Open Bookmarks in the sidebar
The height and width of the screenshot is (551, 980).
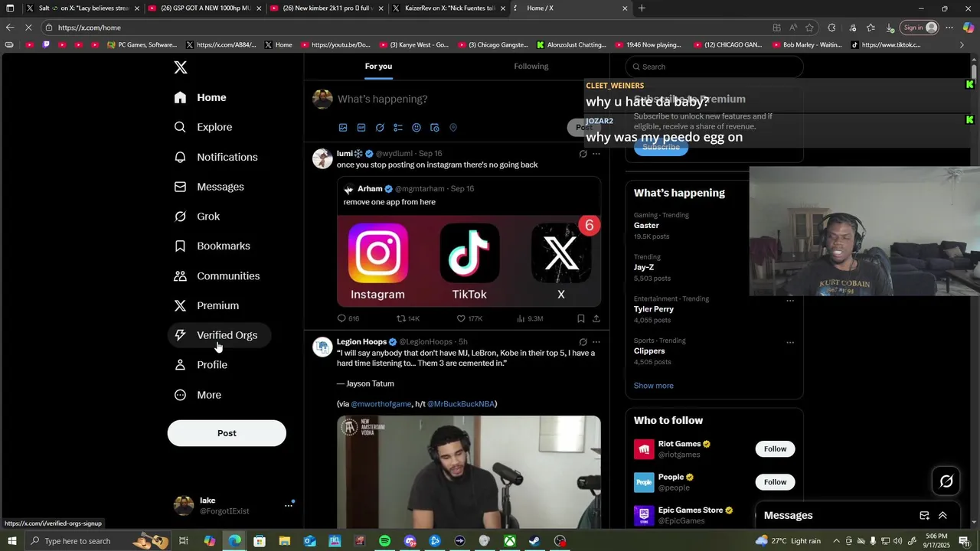pos(213,246)
